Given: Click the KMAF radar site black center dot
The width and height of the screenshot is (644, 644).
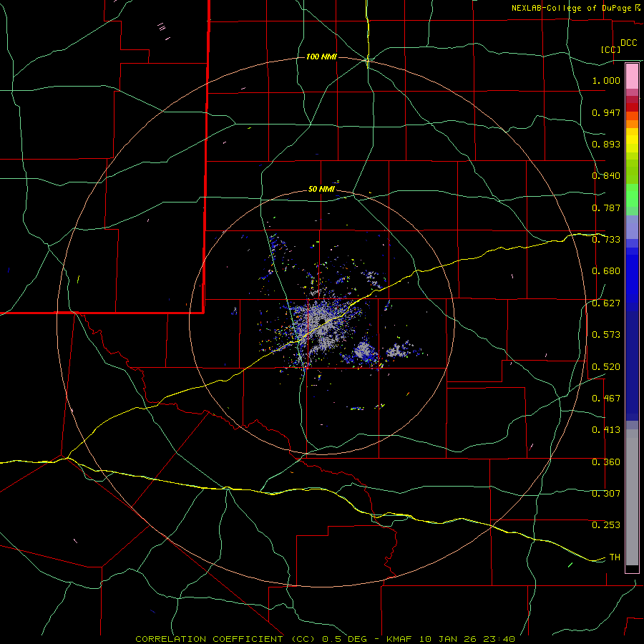Looking at the screenshot, I should pos(322,321).
